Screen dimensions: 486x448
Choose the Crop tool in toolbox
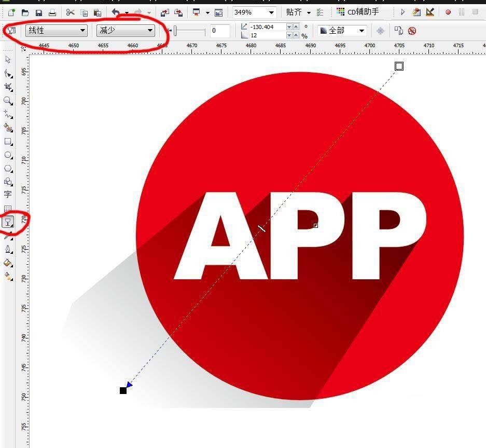click(8, 87)
